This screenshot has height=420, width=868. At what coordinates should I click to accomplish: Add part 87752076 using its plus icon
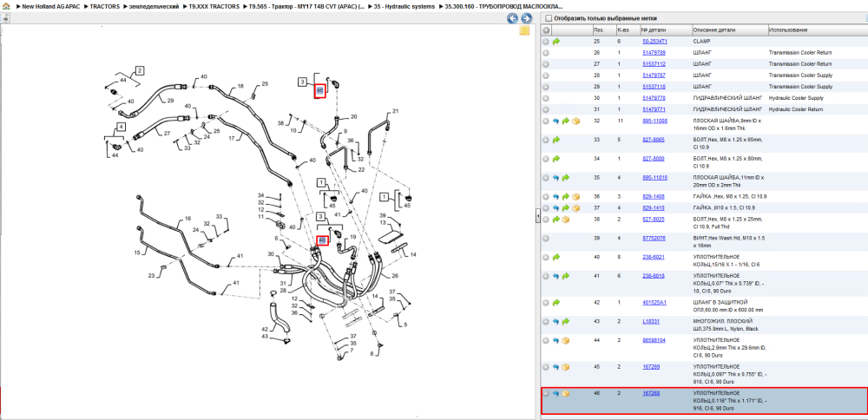546,238
